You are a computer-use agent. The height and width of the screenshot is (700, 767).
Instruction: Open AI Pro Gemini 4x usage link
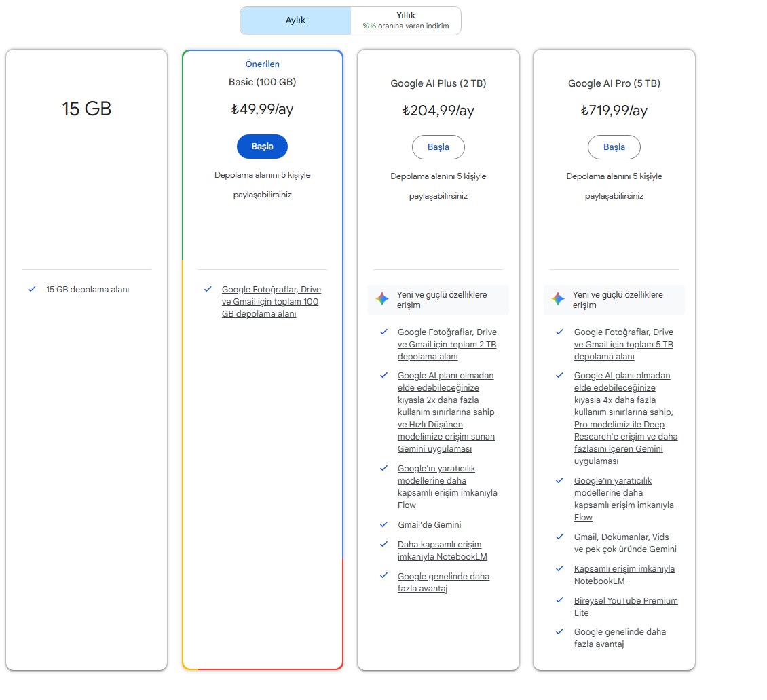(626, 418)
